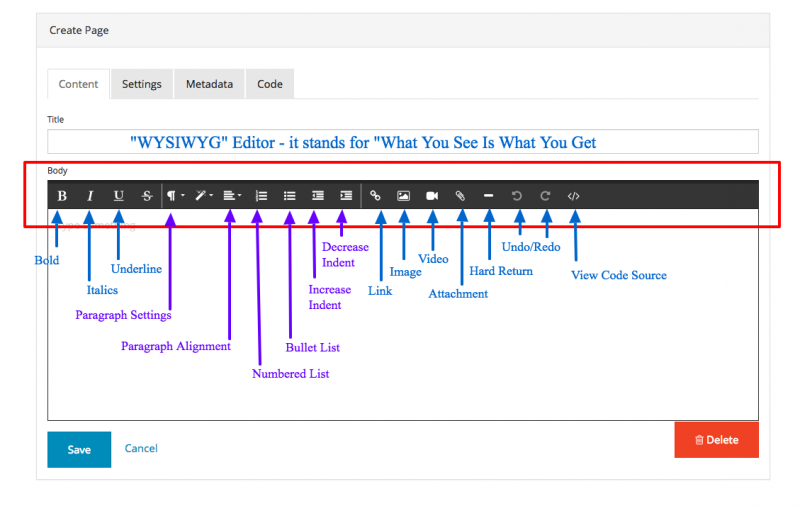Insert a link with the chain icon
The width and height of the screenshot is (800, 506).
click(375, 196)
